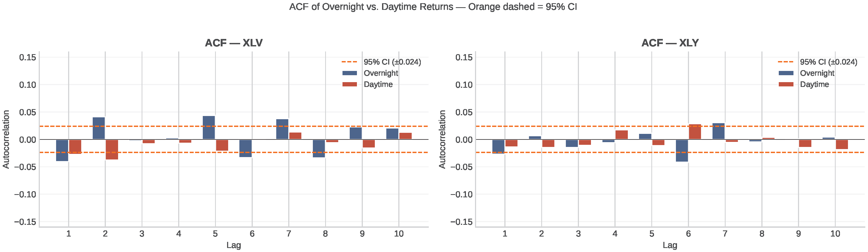Viewport: 868px width, 252px height.
Task: Click the main figure title text
Action: 433,7
